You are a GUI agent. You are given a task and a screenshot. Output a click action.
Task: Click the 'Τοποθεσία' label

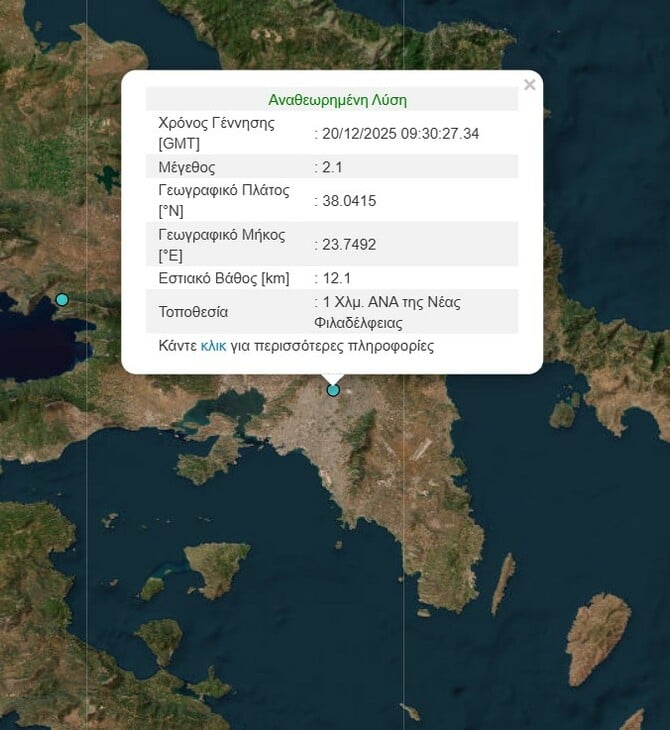(193, 311)
